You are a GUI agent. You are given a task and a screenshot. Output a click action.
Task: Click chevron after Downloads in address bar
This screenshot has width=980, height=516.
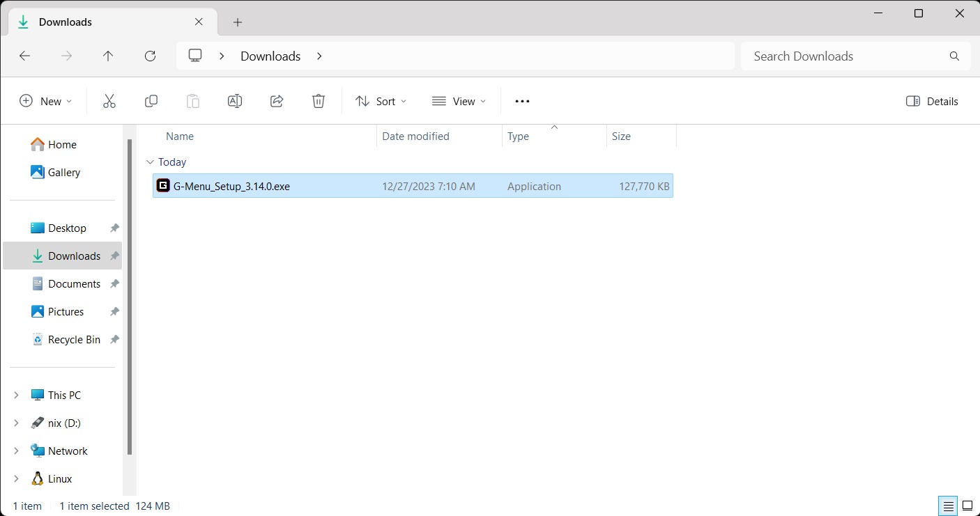click(319, 56)
